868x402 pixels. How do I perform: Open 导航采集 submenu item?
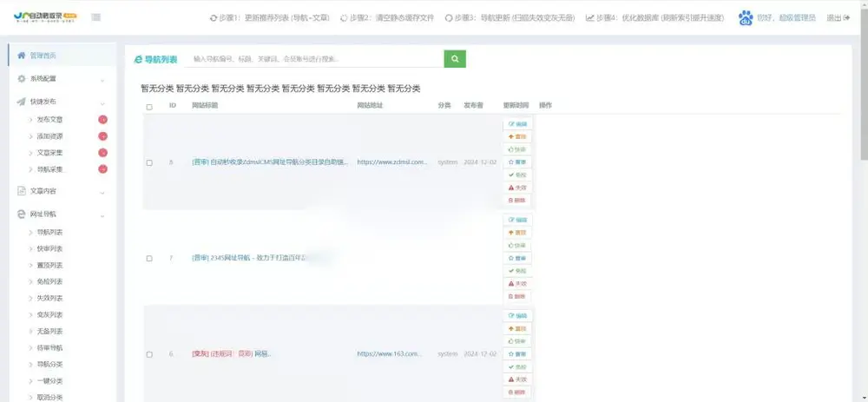[49, 169]
